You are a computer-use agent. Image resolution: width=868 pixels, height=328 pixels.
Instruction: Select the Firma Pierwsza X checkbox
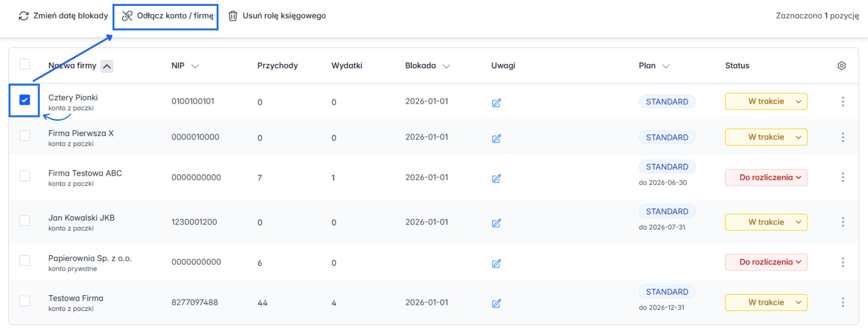point(25,136)
